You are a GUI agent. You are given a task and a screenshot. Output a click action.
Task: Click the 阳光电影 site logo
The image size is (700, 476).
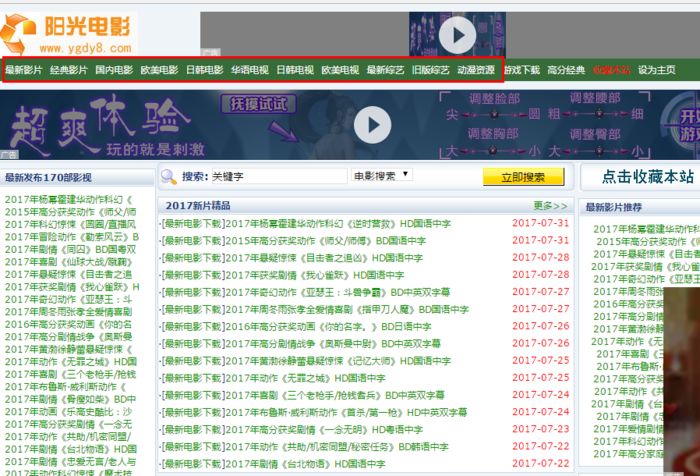coord(68,34)
